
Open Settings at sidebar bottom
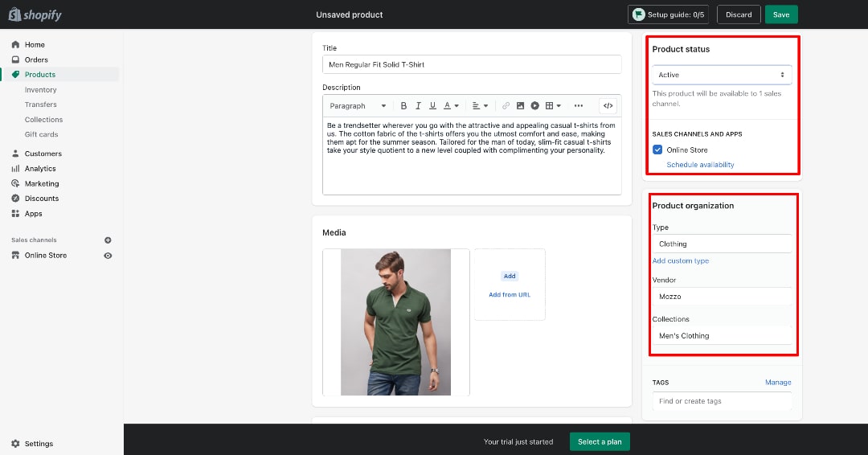tap(39, 444)
